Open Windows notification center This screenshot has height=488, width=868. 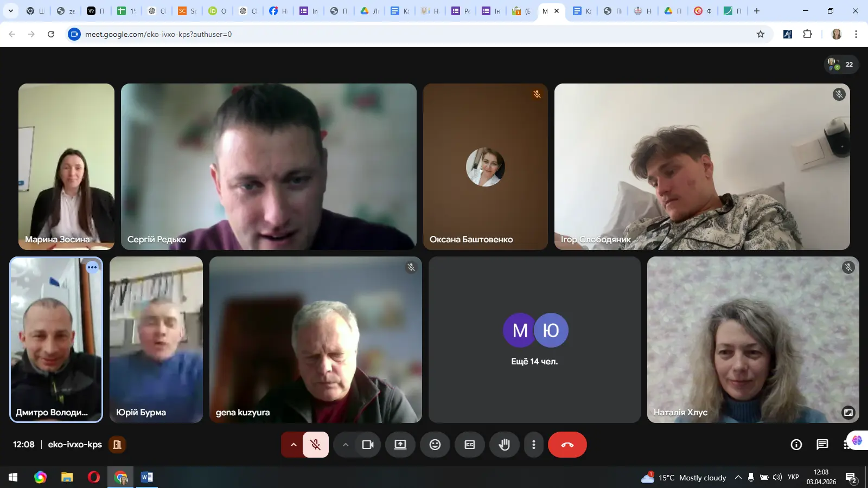[x=851, y=478]
